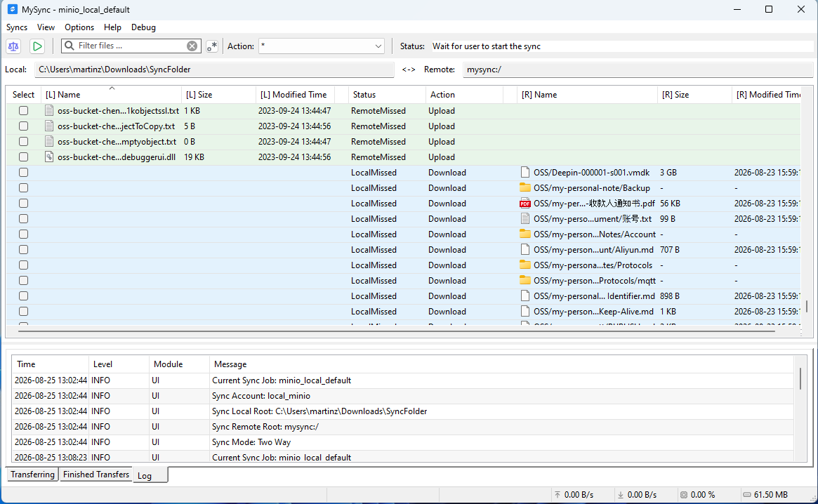The height and width of the screenshot is (504, 818).
Task: Click the MySync app icon in title bar
Action: 12,9
